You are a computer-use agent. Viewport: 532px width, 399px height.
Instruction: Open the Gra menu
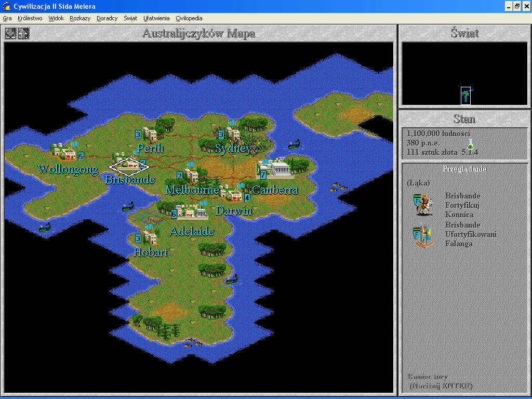pos(7,18)
